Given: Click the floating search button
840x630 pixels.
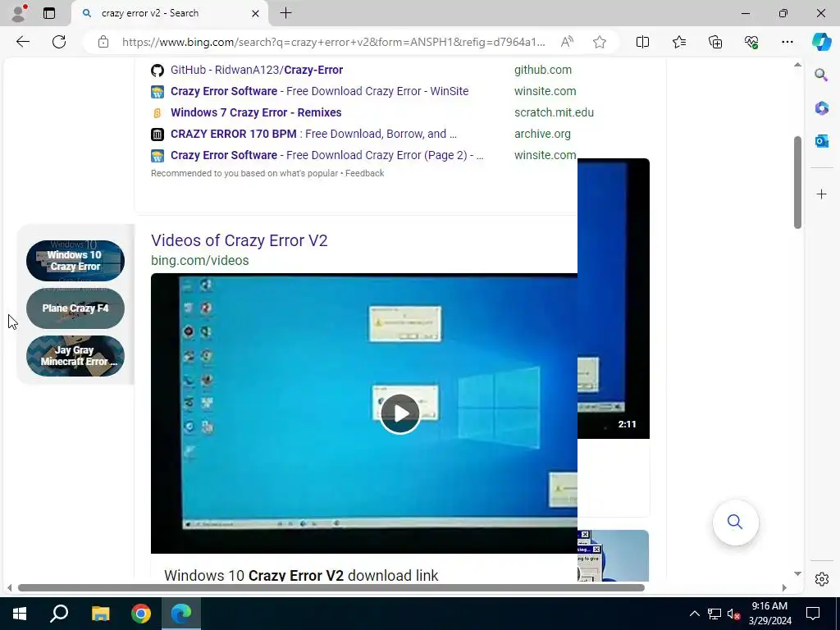Looking at the screenshot, I should (735, 523).
